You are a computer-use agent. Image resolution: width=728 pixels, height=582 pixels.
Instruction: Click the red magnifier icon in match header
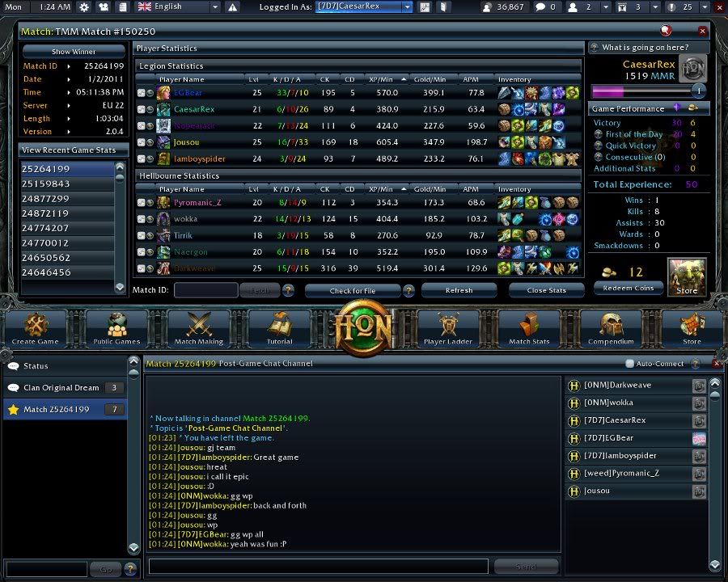coord(666,31)
